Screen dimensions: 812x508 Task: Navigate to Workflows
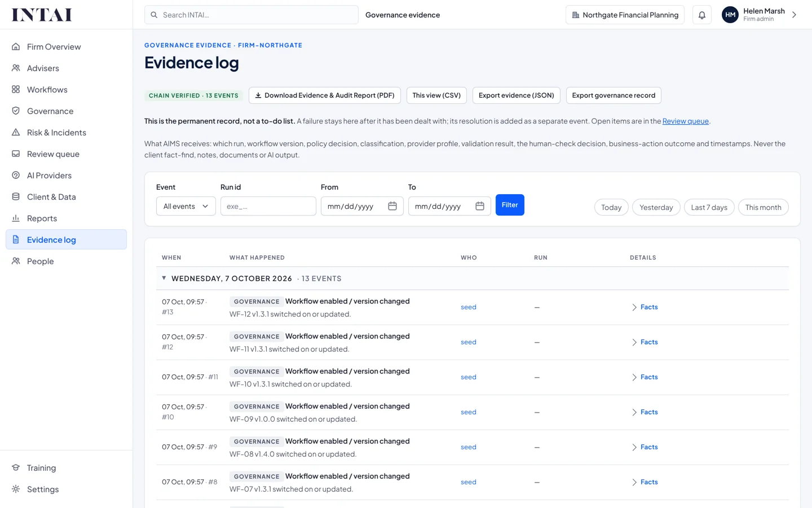coord(66,90)
